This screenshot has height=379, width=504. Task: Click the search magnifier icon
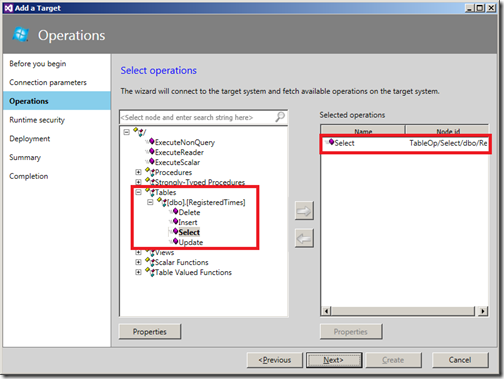(280, 117)
